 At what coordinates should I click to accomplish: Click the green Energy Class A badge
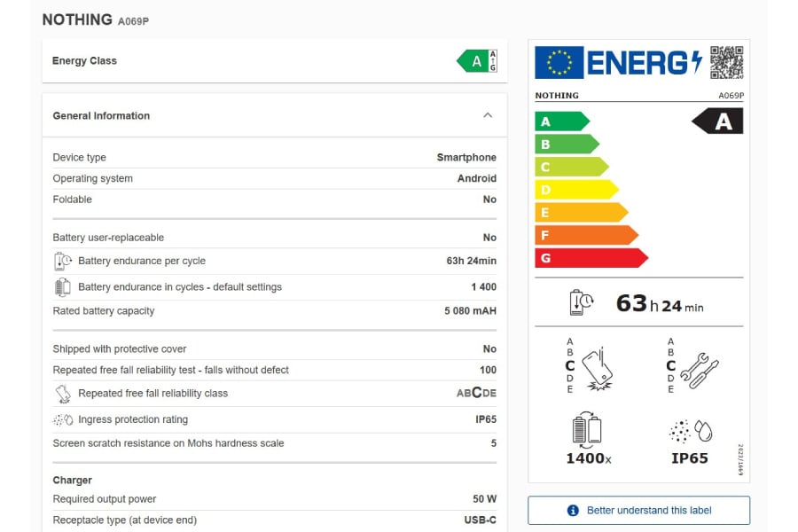pyautogui.click(x=477, y=61)
